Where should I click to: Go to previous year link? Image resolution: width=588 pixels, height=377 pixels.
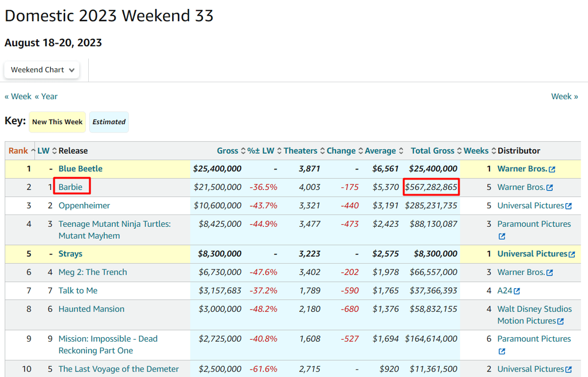(46, 96)
